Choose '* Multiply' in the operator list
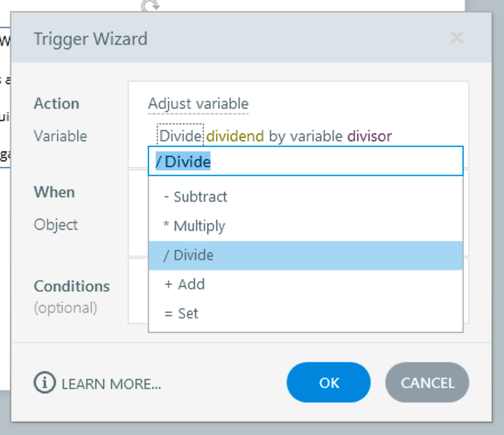 click(x=194, y=226)
